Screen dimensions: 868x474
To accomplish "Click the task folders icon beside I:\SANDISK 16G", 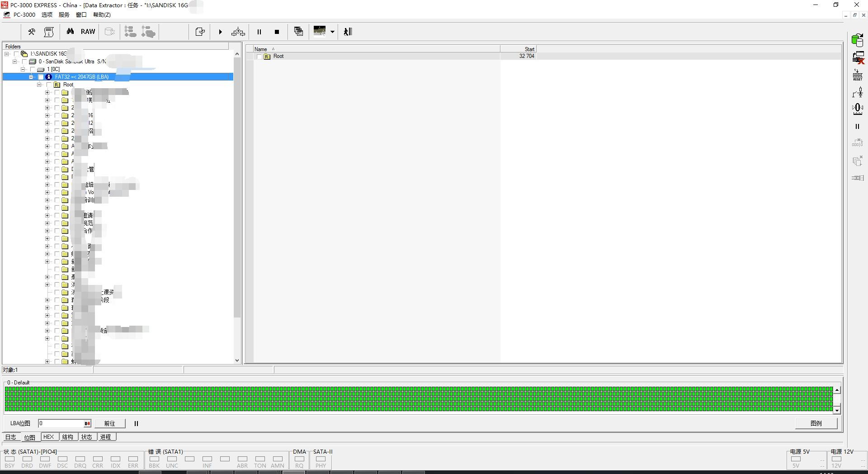I will pos(24,54).
